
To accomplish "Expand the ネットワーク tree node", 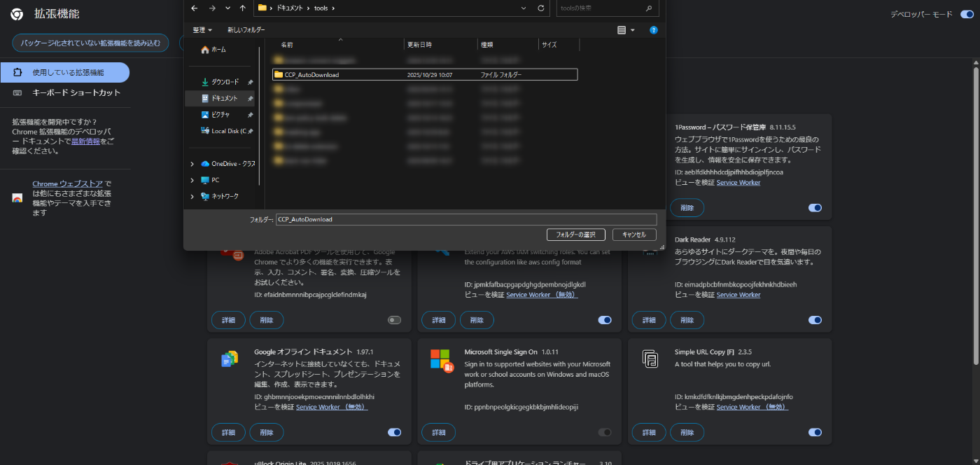I will 192,197.
